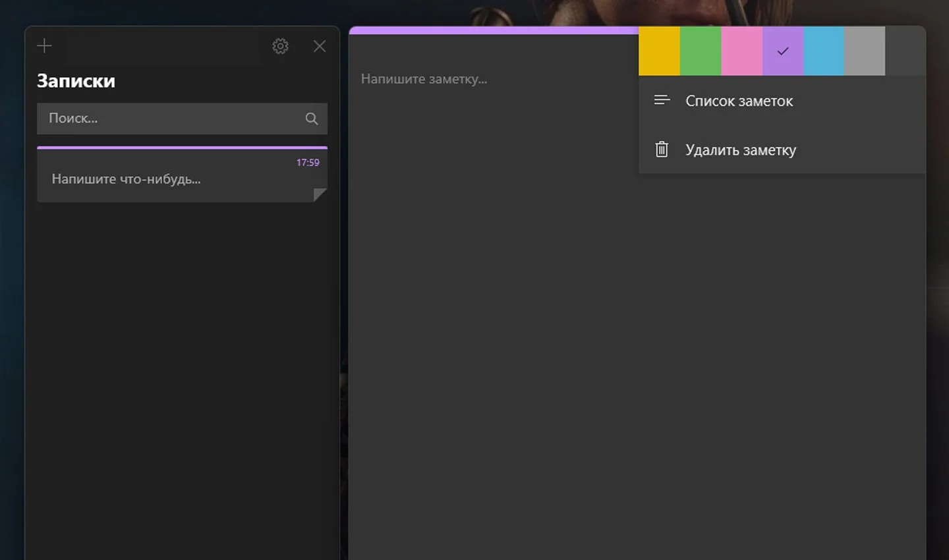
Task: Click the list lines icon beside Список заметок
Action: click(x=662, y=100)
